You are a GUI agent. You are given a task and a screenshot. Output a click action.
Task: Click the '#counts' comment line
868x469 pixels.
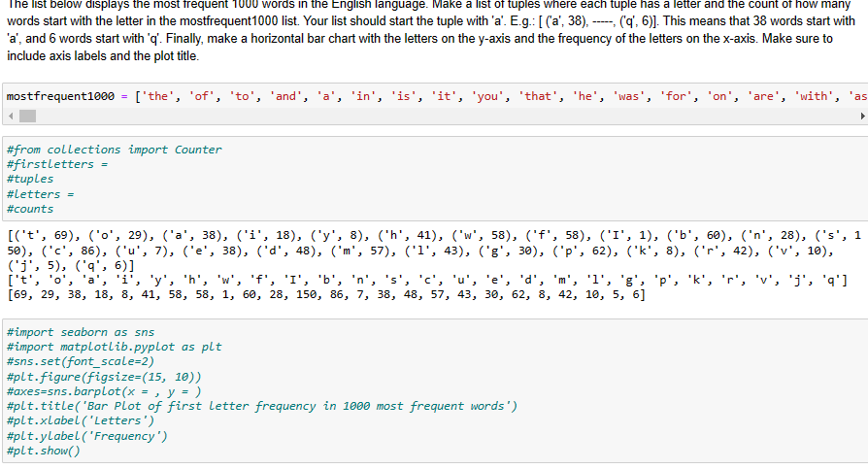click(x=30, y=210)
